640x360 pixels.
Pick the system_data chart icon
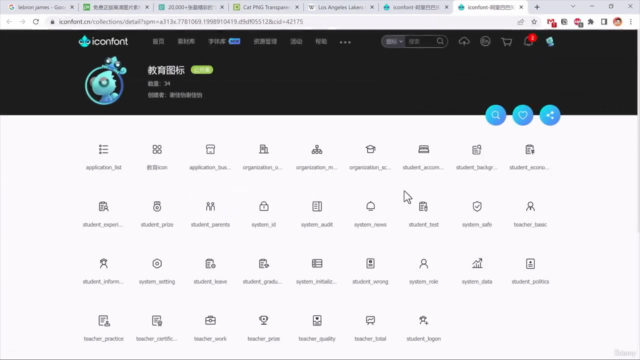pos(477,264)
